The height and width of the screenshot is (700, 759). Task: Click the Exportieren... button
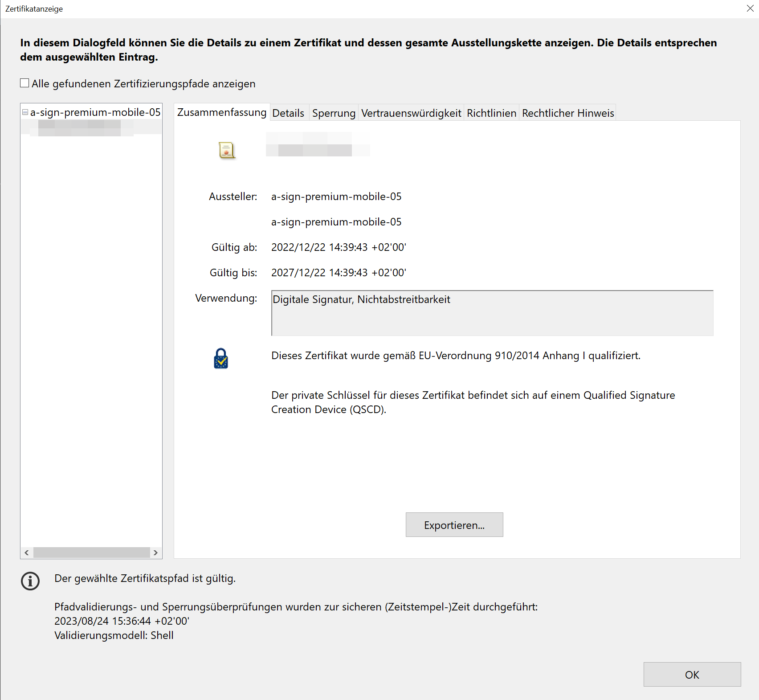(454, 525)
